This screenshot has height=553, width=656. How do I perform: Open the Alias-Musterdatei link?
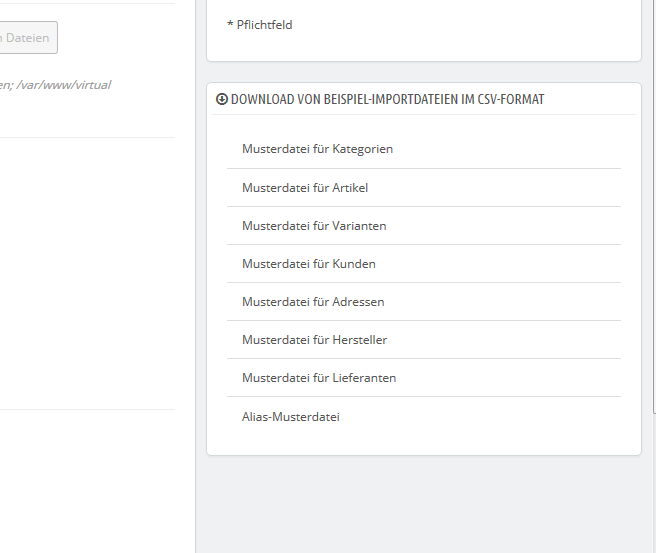(290, 416)
